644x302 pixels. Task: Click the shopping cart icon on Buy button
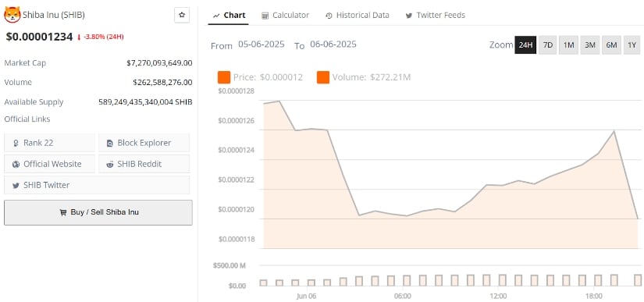pos(63,212)
